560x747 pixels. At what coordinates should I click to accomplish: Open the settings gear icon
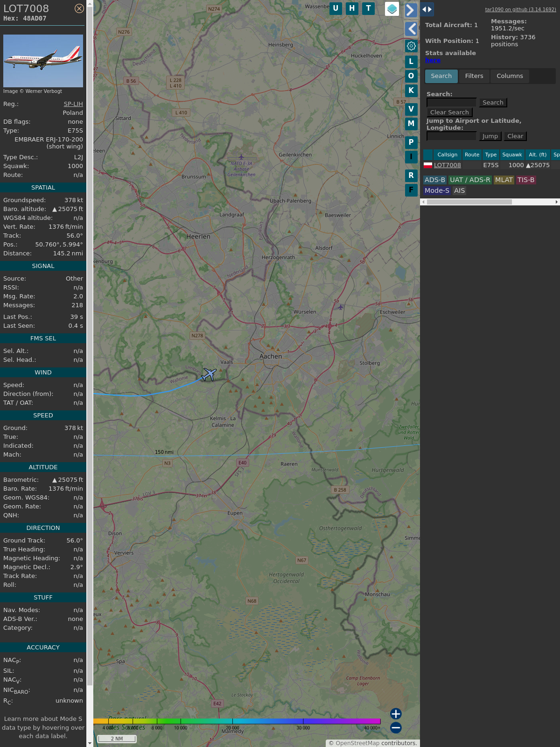tap(411, 46)
